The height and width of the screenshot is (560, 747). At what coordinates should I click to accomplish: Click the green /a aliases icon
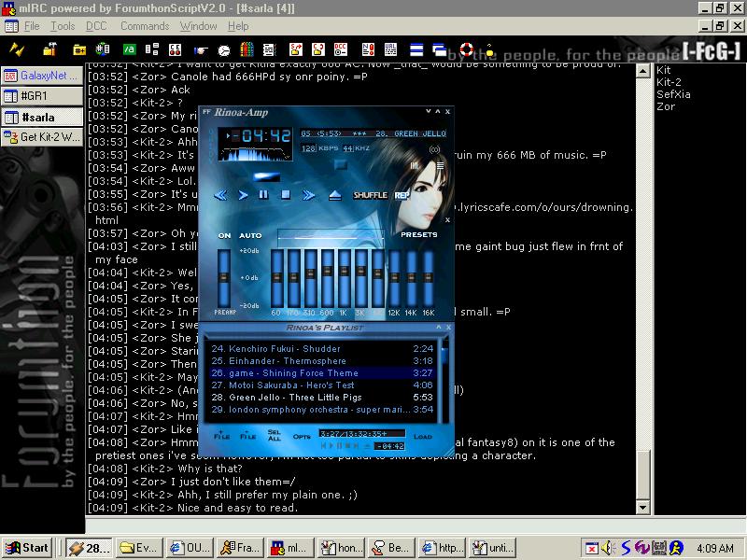click(129, 49)
